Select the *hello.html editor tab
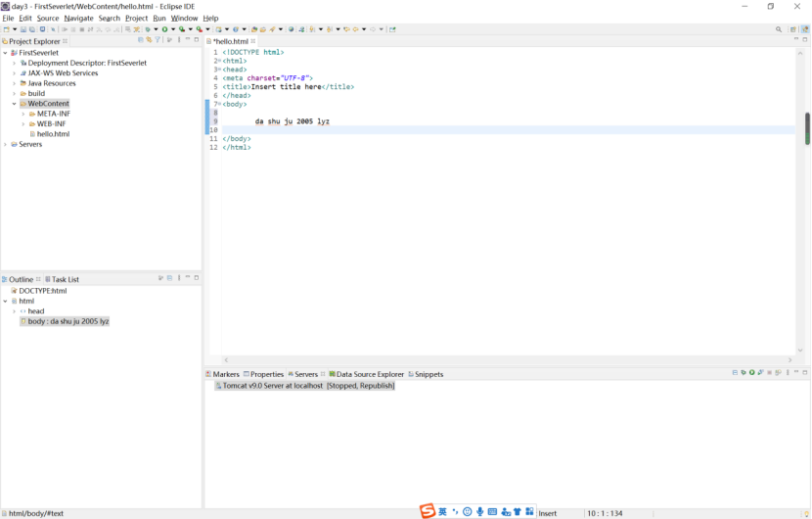 (231, 41)
